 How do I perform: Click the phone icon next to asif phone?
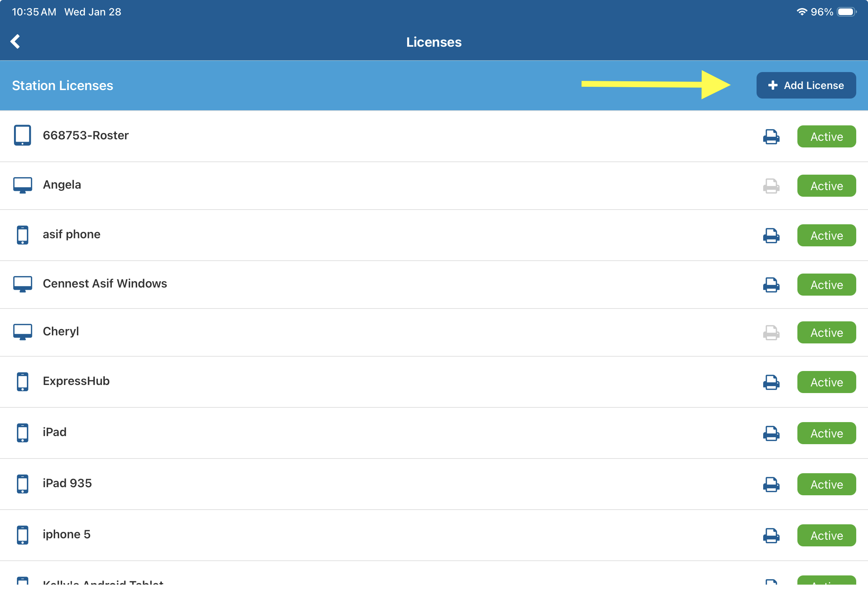[22, 235]
